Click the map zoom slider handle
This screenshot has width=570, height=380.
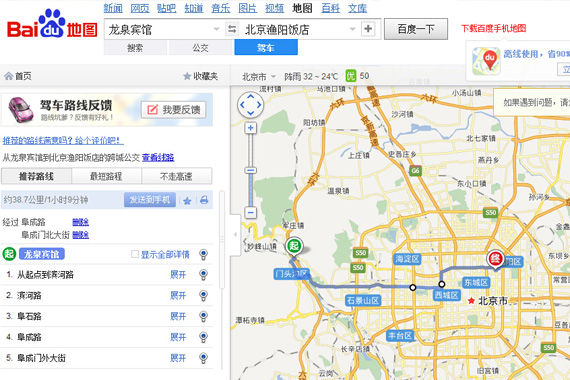coord(250,170)
